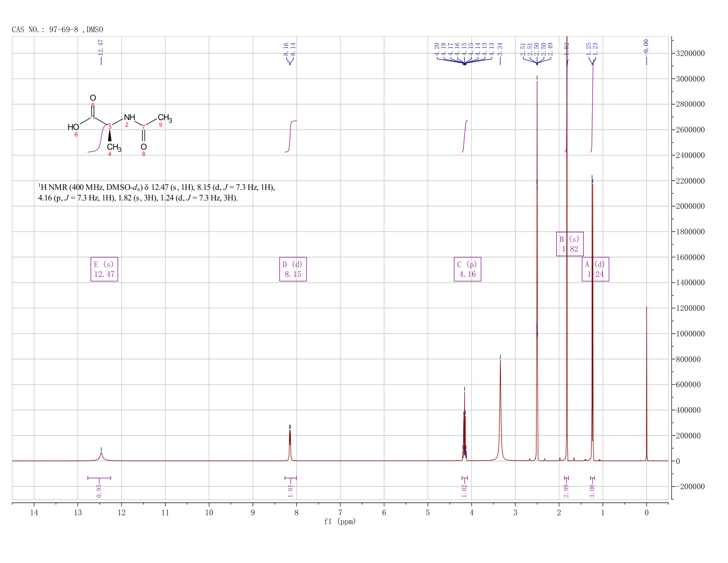Click the f1 (ppm) axis label
The width and height of the screenshot is (728, 563).
[340, 521]
